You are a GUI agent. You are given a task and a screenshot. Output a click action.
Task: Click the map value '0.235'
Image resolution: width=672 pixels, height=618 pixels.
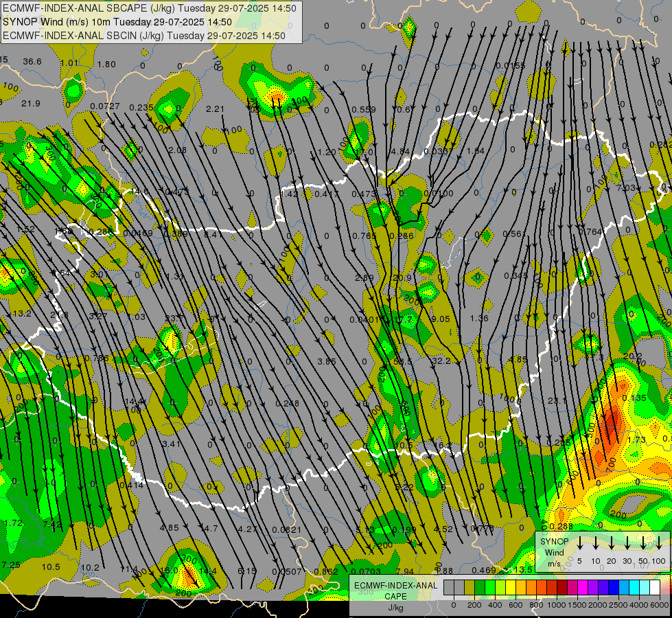141,107
